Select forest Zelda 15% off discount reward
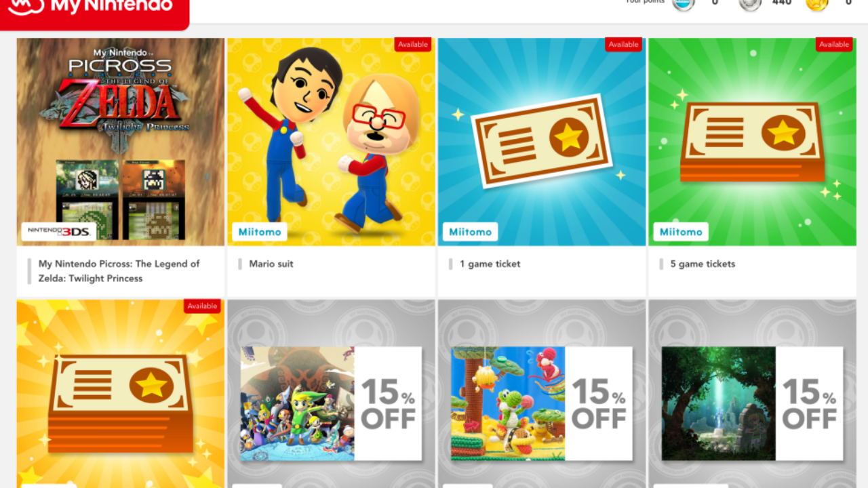This screenshot has width=868, height=488. click(753, 404)
